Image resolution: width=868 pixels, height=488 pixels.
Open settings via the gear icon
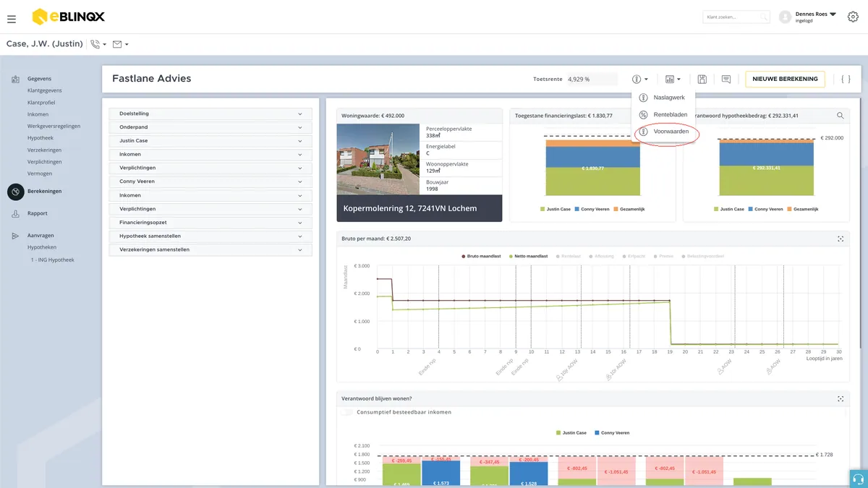853,17
